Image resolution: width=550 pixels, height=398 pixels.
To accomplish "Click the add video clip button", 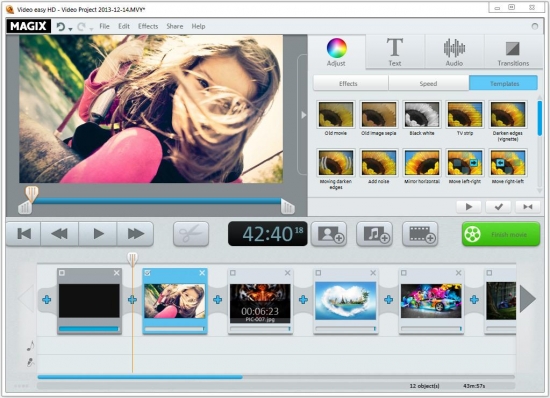I will 420,234.
